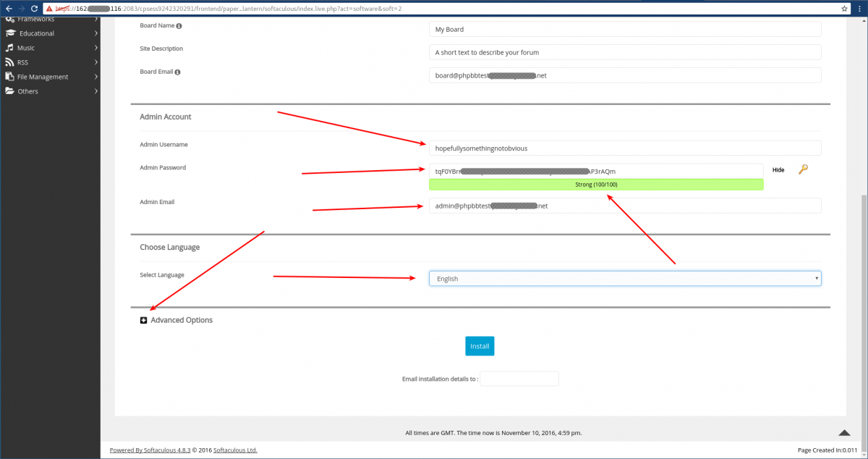Click the Admin Password input field

[x=596, y=171]
